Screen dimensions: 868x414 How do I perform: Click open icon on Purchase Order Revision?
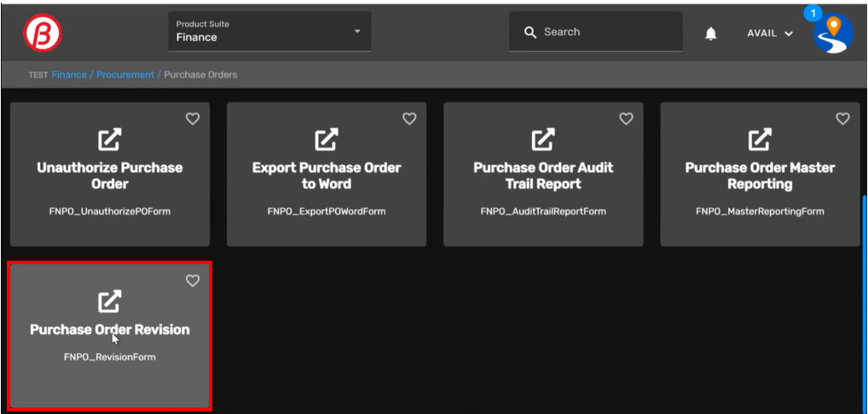pos(109,301)
